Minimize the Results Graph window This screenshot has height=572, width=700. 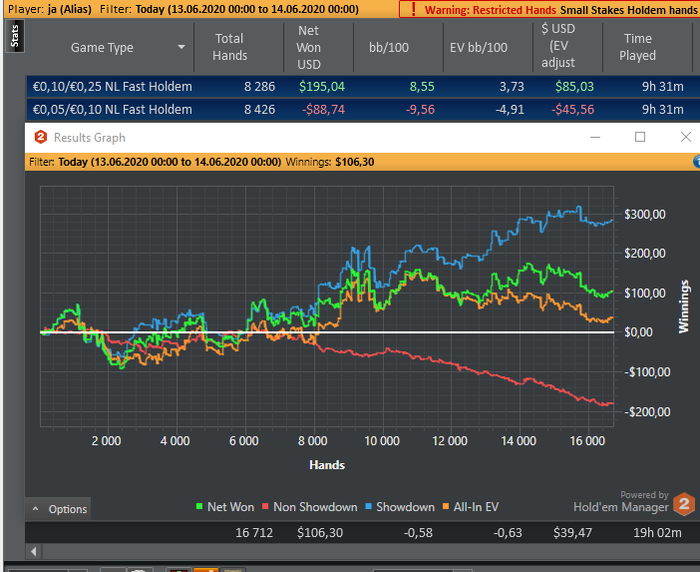coord(595,137)
